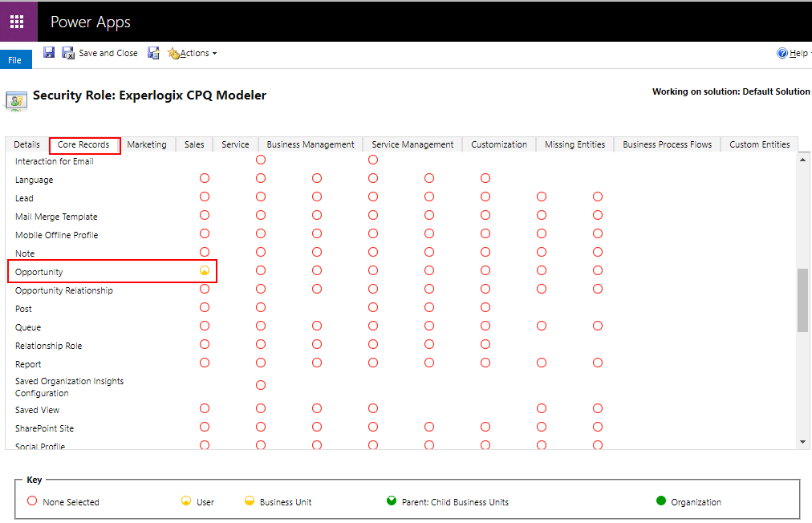Toggle the first privilege circle in the Note row
The height and width of the screenshot is (523, 812).
click(205, 252)
